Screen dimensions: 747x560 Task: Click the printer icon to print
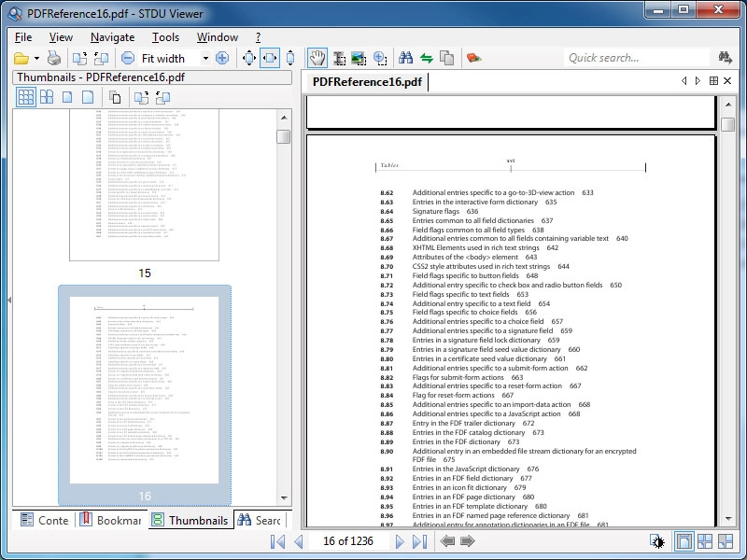point(54,58)
